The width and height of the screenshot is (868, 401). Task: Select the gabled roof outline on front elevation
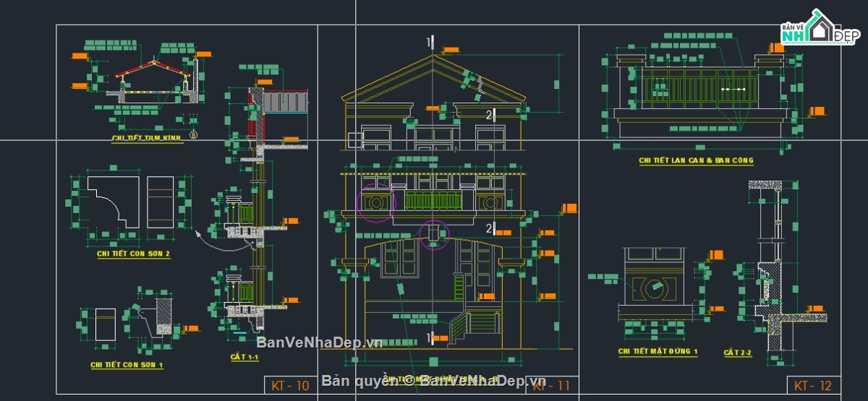pyautogui.click(x=434, y=78)
